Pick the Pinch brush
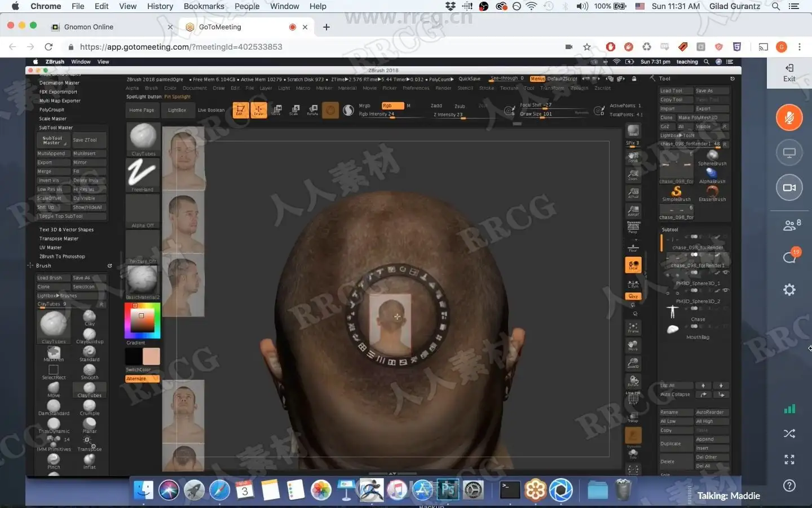812x508 pixels. (54, 461)
